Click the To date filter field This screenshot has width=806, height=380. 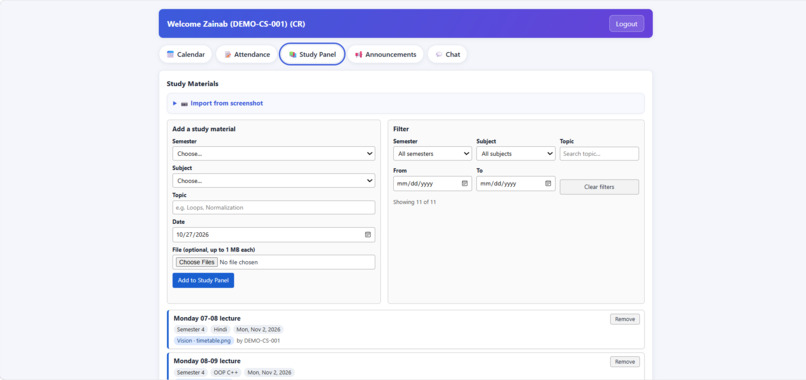pyautogui.click(x=516, y=184)
